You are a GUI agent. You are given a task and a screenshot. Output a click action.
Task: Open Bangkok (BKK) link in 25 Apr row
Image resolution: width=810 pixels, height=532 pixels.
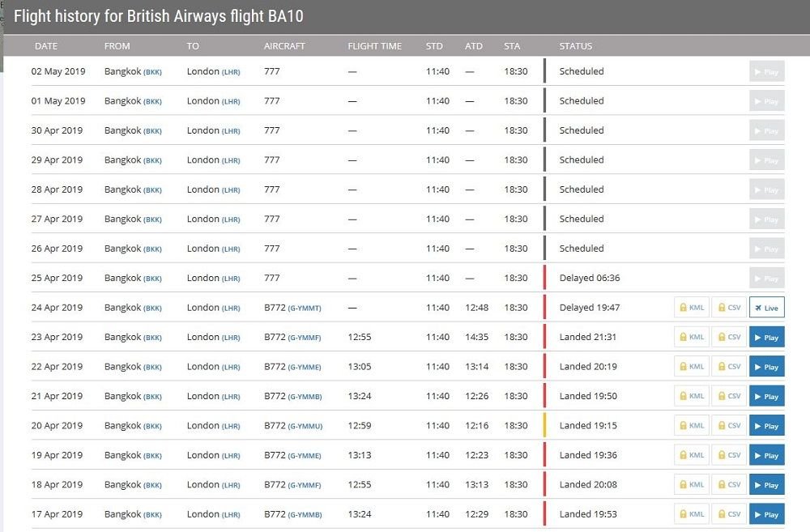click(x=133, y=278)
